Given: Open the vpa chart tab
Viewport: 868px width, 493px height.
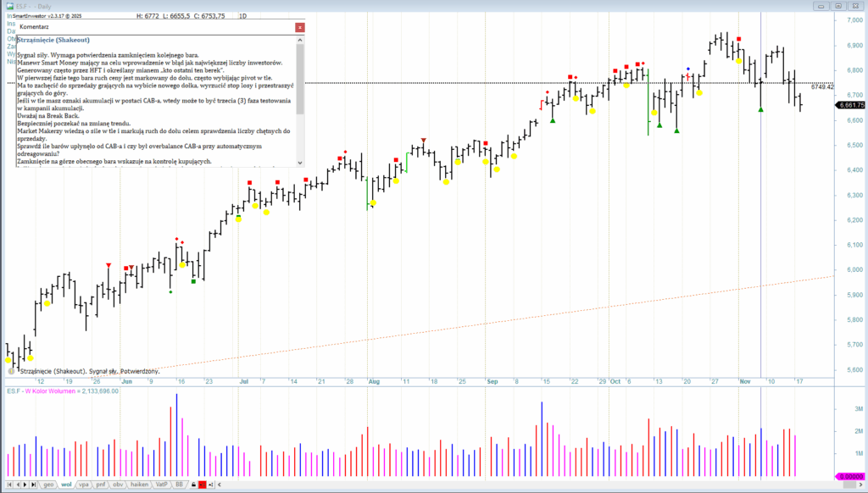Looking at the screenshot, I should (84, 485).
